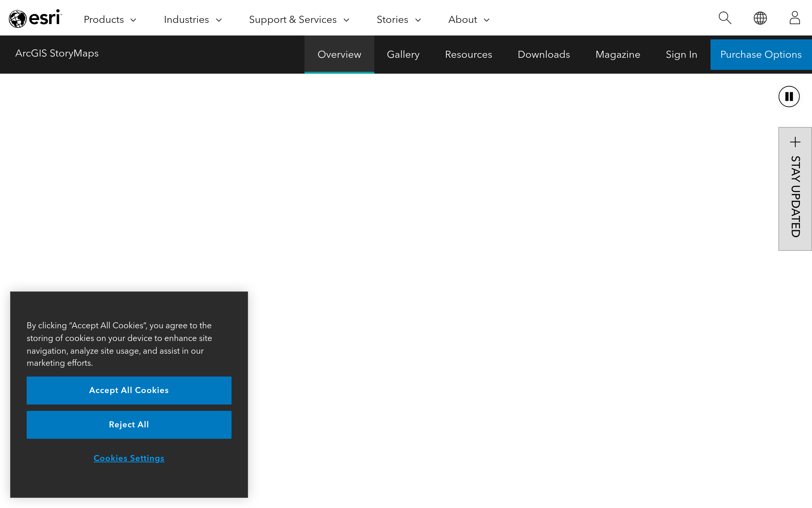
Task: Accept all cookies
Action: pos(129,391)
